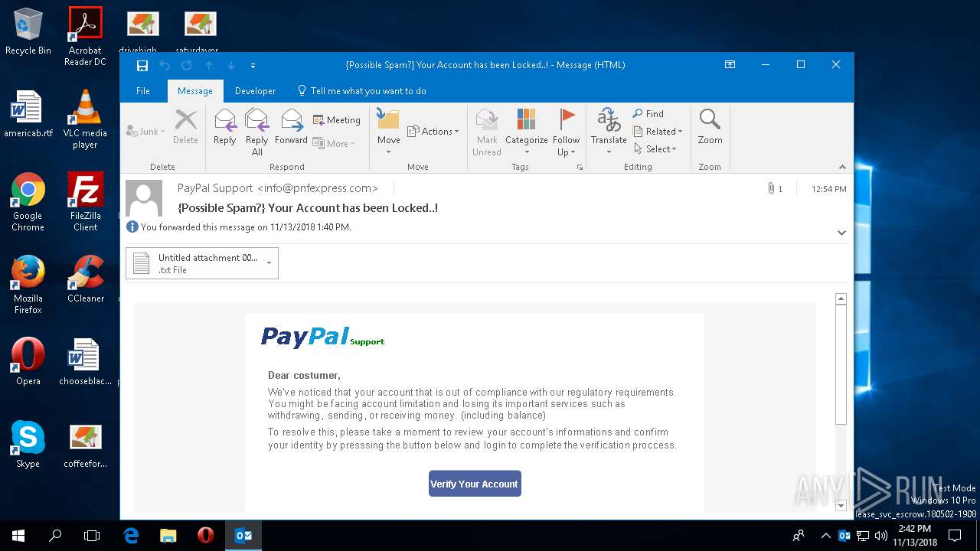Select CCleaner desktop shortcut
980x551 pixels.
(x=85, y=280)
